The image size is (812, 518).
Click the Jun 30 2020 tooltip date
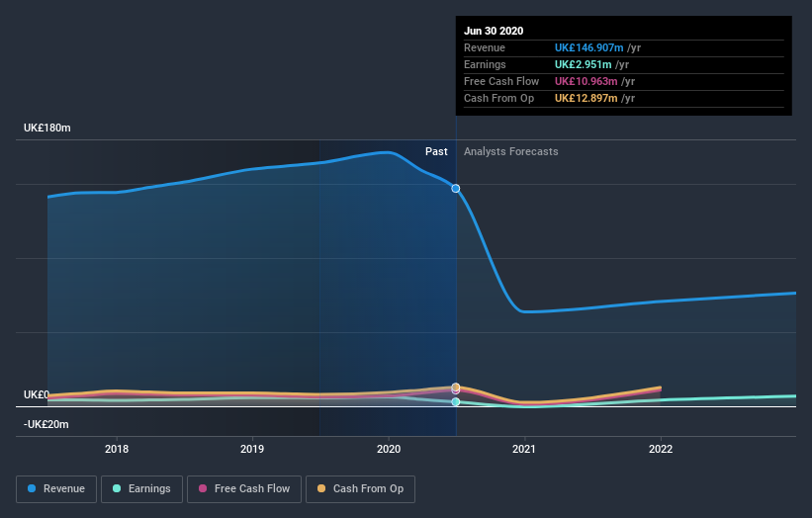[494, 31]
